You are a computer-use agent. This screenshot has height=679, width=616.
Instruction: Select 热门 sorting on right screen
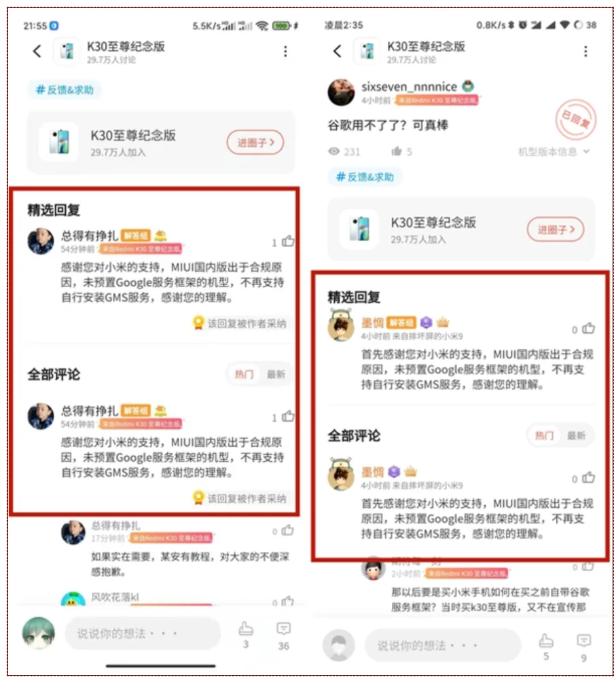point(544,435)
